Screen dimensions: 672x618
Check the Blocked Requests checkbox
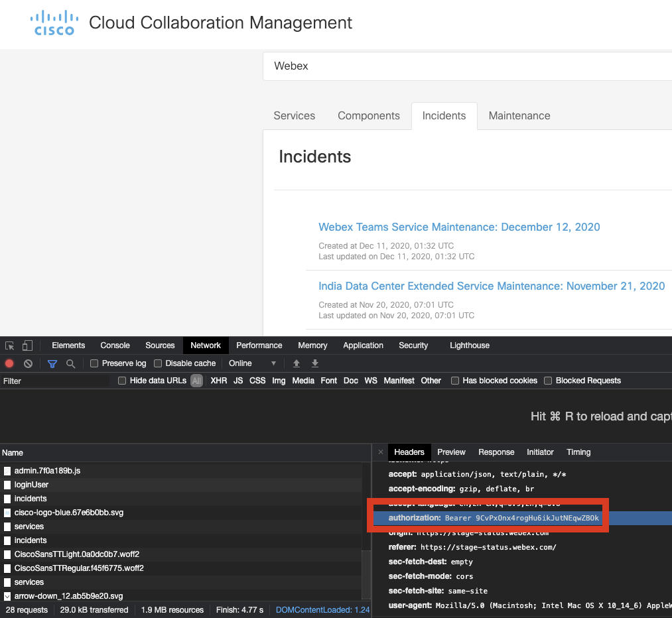[548, 381]
